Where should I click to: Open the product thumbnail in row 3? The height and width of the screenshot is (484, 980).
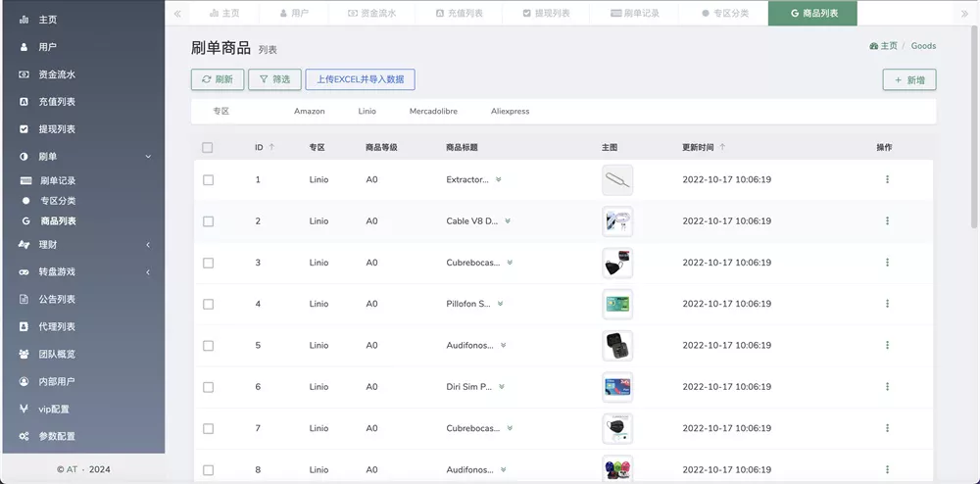coord(617,263)
